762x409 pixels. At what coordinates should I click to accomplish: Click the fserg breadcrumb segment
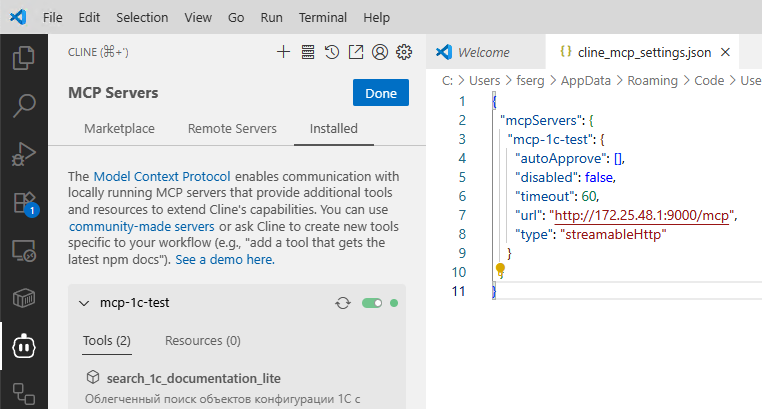[x=530, y=81]
